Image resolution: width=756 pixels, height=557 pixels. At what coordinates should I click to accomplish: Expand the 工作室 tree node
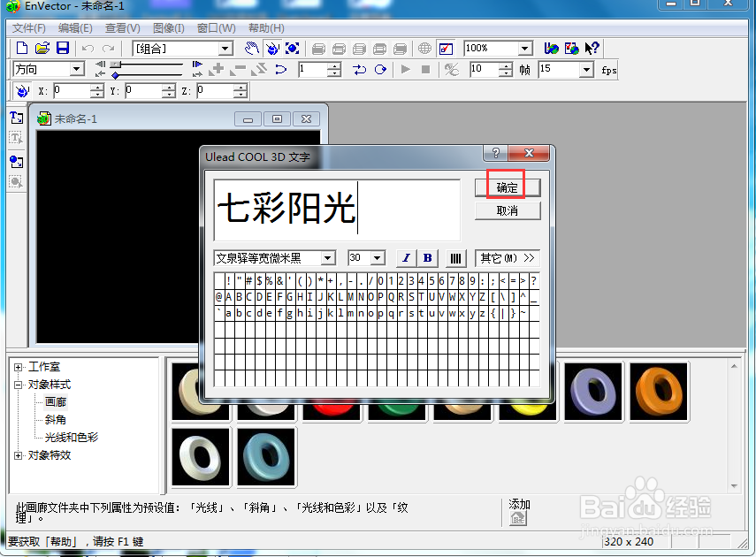click(x=18, y=367)
